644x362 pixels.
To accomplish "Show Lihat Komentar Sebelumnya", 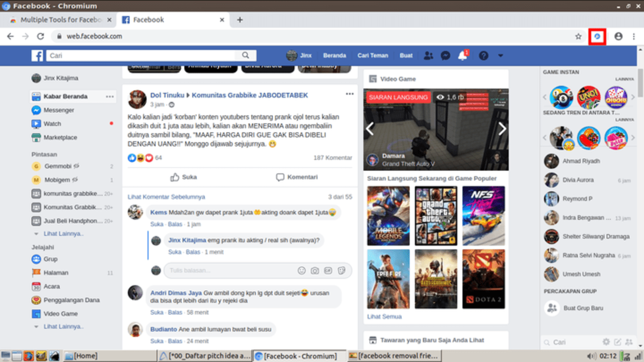I will point(167,197).
